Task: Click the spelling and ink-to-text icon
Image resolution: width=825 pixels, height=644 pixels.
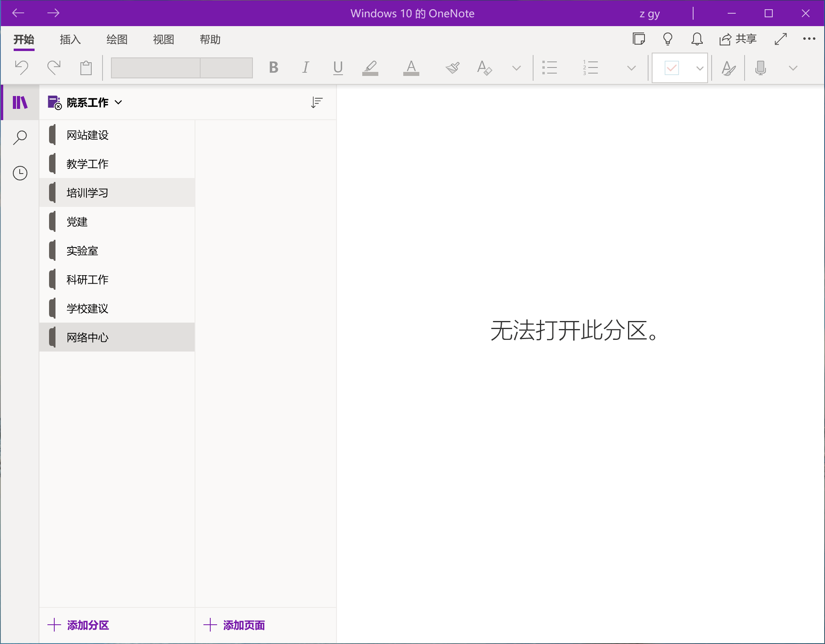Action: (x=729, y=67)
